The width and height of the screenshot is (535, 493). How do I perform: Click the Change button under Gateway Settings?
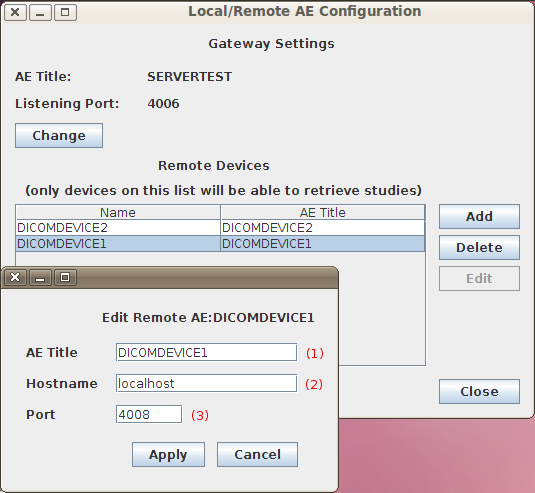click(x=59, y=135)
